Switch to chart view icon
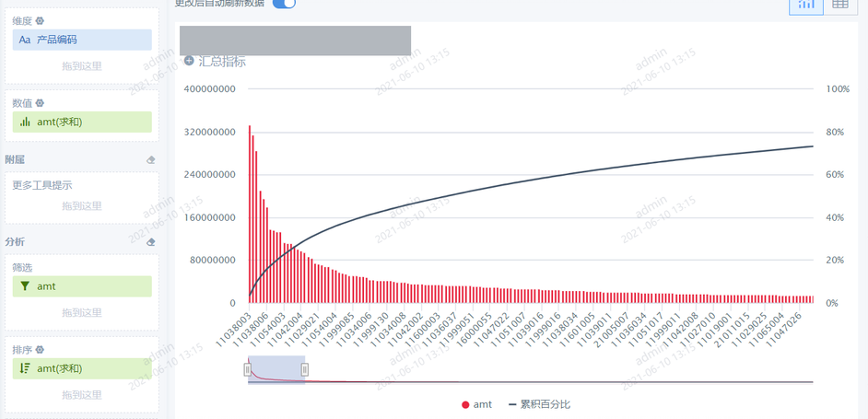 click(x=806, y=4)
